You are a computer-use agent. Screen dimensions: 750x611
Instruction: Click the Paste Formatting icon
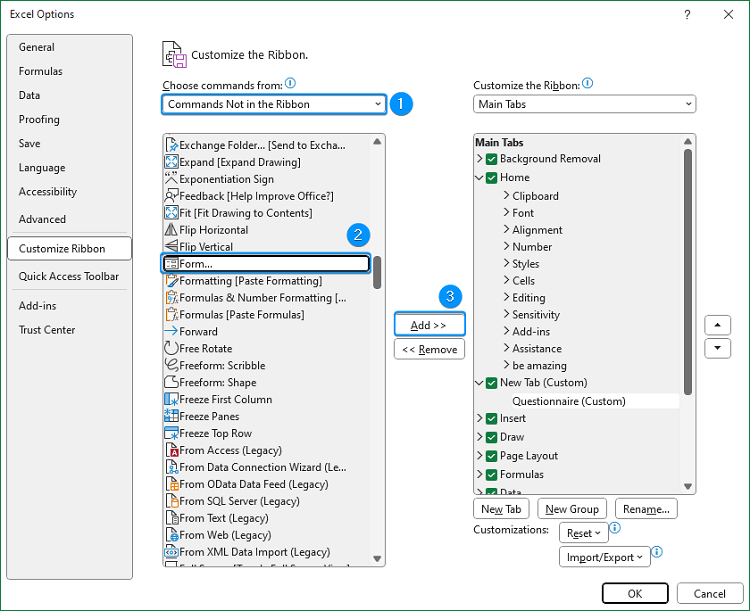coord(171,280)
